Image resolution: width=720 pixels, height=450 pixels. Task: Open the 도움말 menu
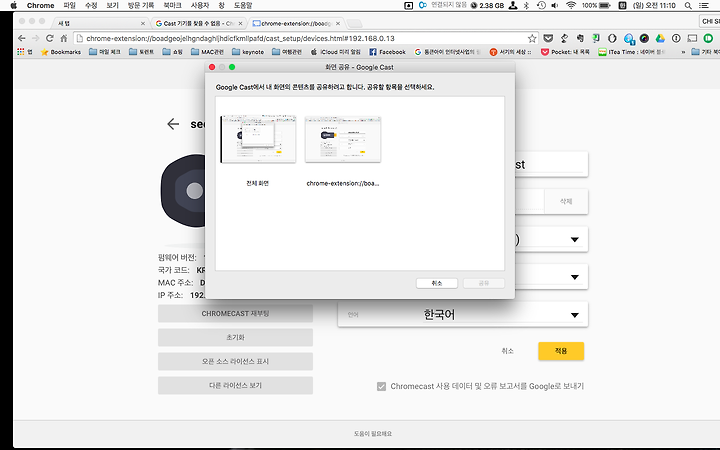243,6
